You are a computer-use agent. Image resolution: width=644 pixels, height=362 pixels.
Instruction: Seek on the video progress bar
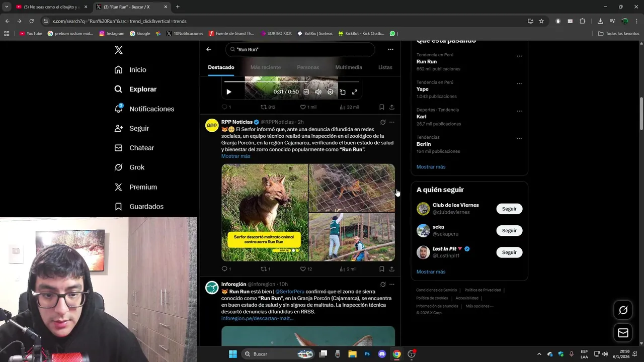(x=292, y=81)
